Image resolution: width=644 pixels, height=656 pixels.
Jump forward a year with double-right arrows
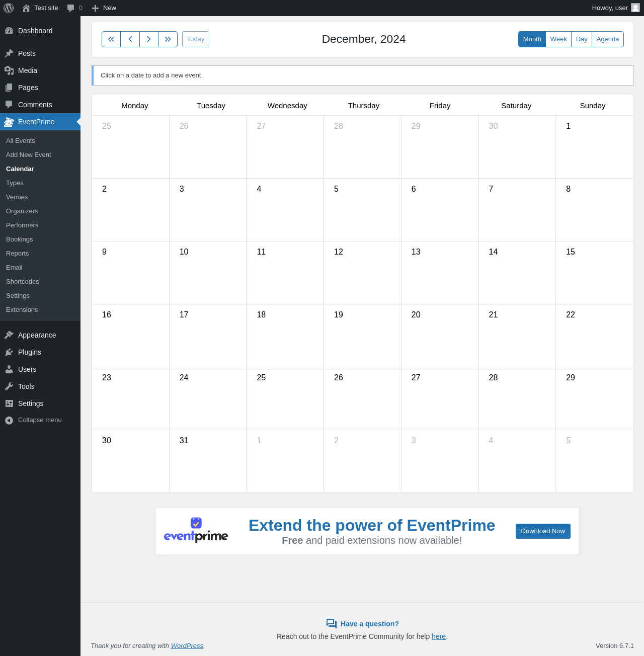(168, 39)
